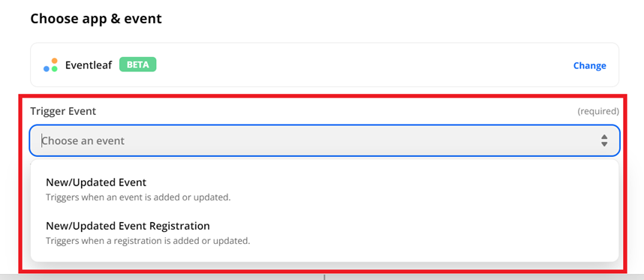
Task: Click the Trigger Event field label
Action: coord(63,111)
